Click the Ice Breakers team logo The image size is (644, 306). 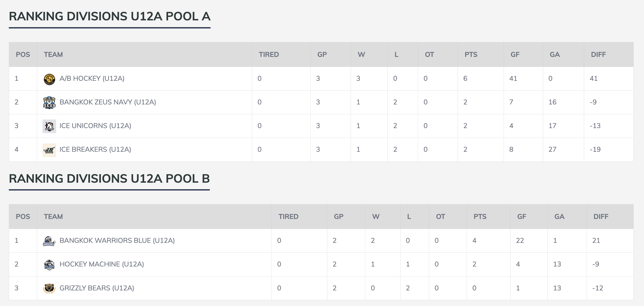coord(49,150)
